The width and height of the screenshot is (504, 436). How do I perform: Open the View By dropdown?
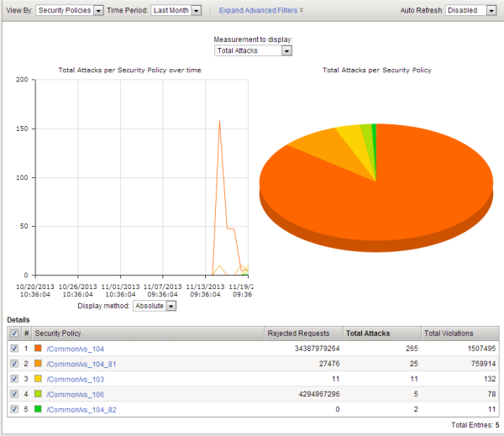(71, 10)
